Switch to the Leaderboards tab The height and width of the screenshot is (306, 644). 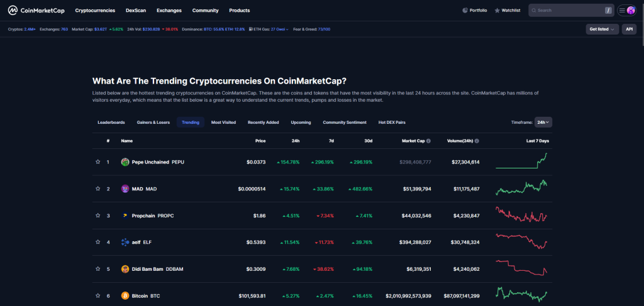[111, 123]
